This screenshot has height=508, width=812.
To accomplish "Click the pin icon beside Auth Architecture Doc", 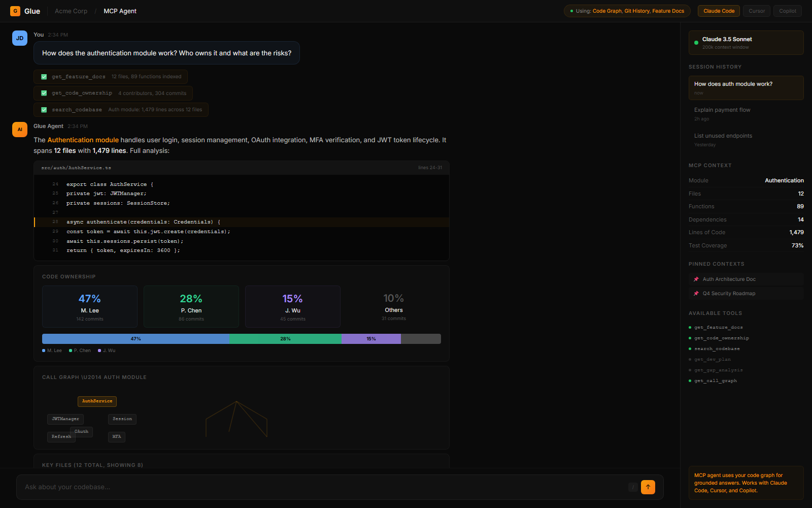I will [x=696, y=279].
